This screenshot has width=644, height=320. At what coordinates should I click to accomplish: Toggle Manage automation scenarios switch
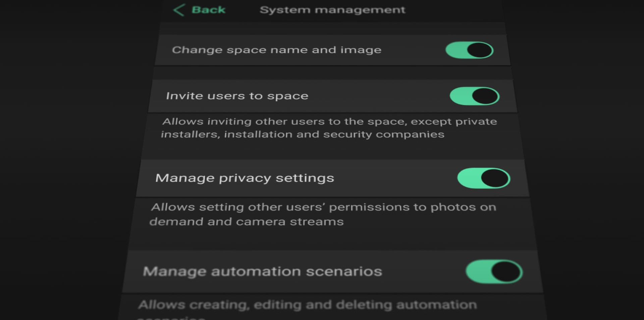pos(494,272)
